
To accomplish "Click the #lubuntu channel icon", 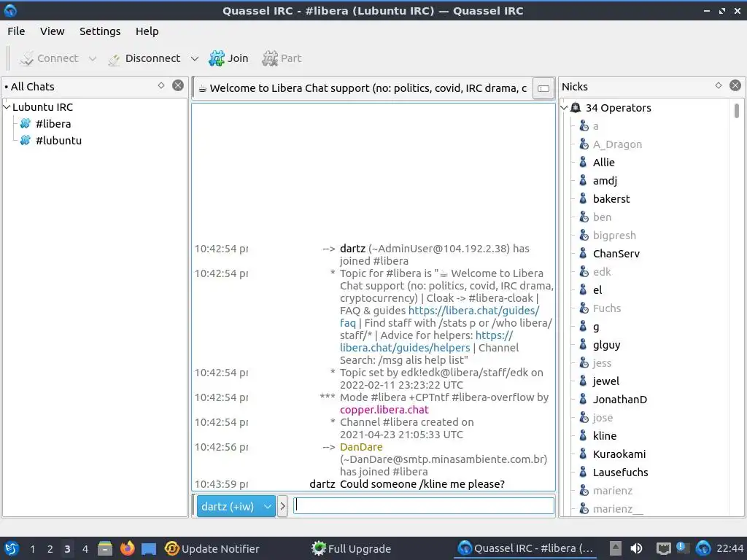I will pyautogui.click(x=26, y=141).
